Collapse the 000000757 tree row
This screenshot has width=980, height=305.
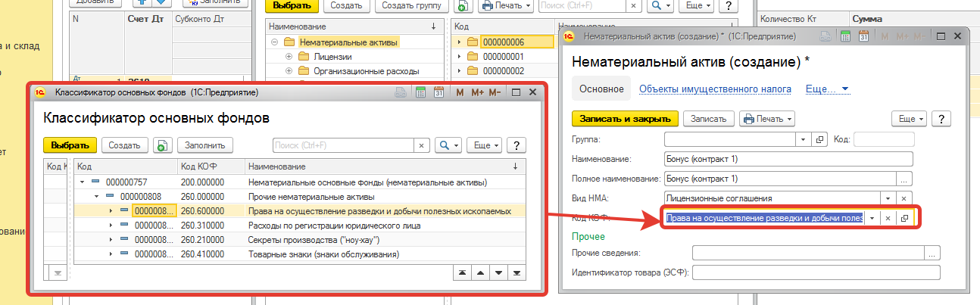point(81,182)
